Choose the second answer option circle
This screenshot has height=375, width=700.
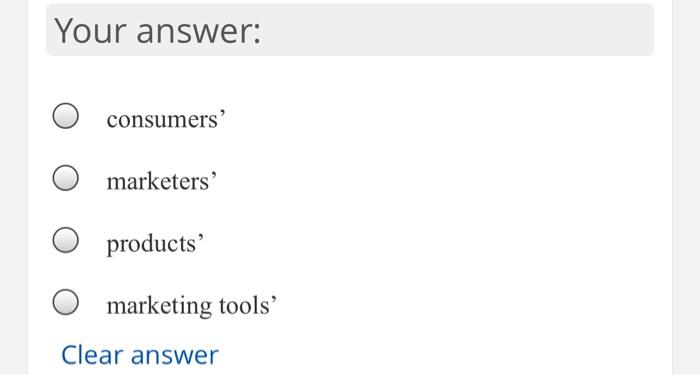[x=66, y=178]
